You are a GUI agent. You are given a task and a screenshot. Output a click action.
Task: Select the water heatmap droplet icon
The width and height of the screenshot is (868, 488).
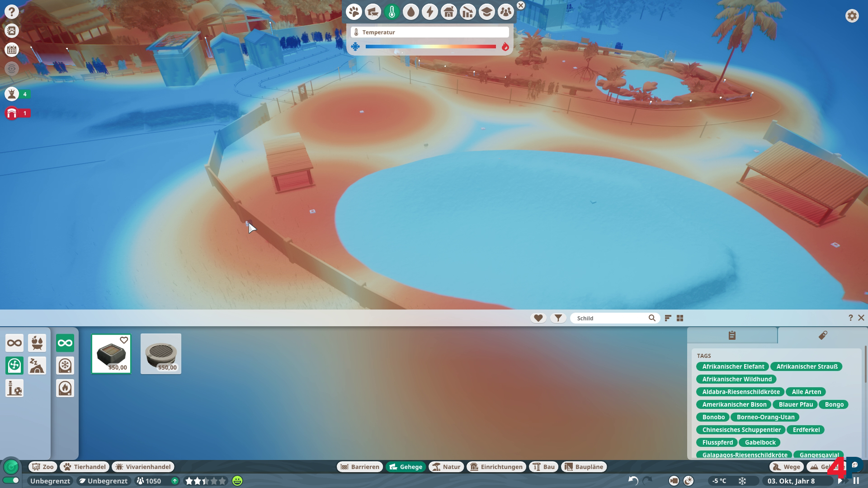click(x=410, y=12)
